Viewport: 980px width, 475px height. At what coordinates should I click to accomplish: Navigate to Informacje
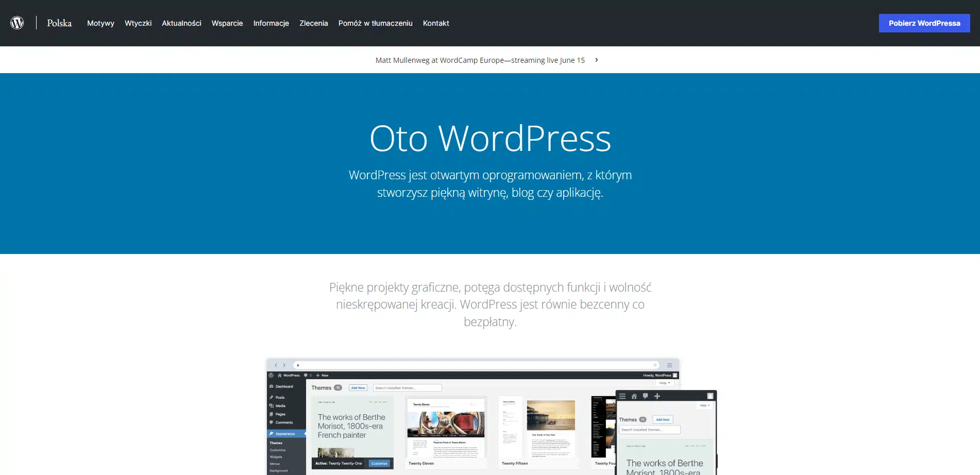[x=271, y=23]
